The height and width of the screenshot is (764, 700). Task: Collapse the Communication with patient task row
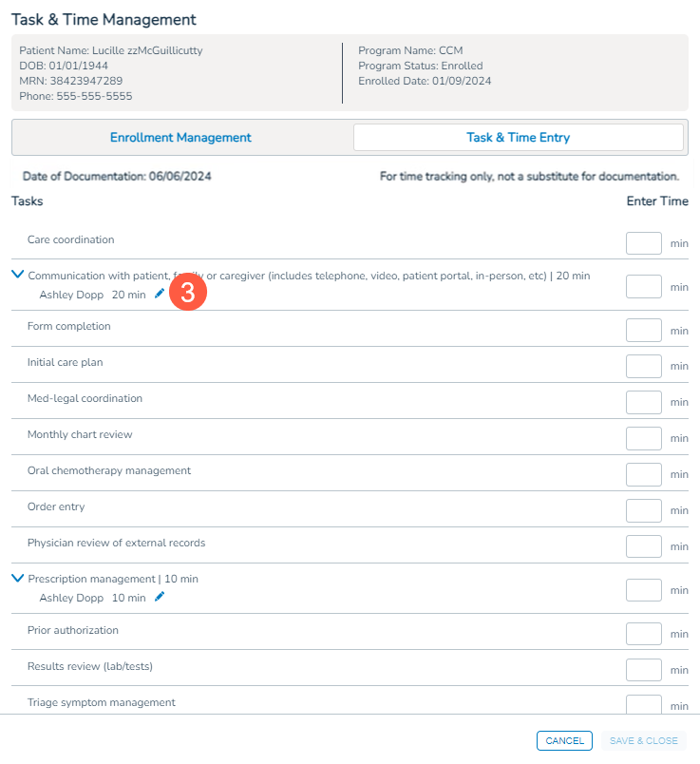point(17,275)
